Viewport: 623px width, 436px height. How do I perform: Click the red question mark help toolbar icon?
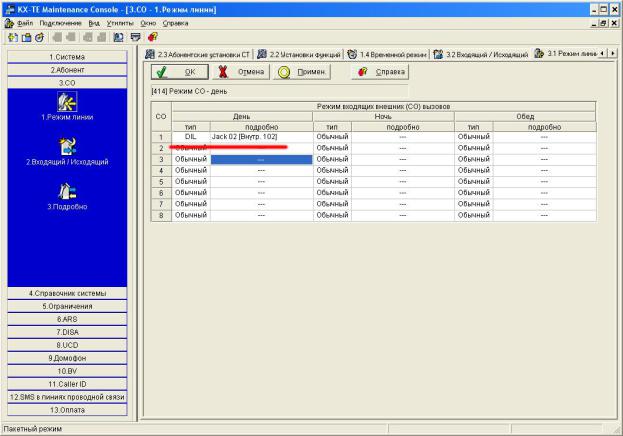[153, 37]
